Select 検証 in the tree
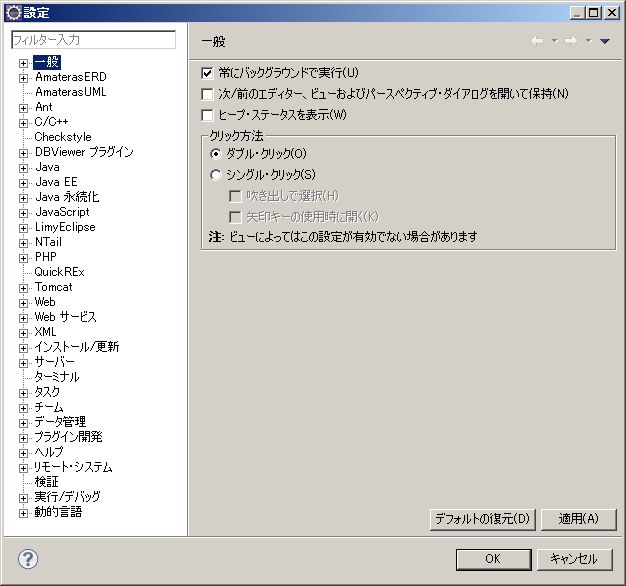 (46, 482)
